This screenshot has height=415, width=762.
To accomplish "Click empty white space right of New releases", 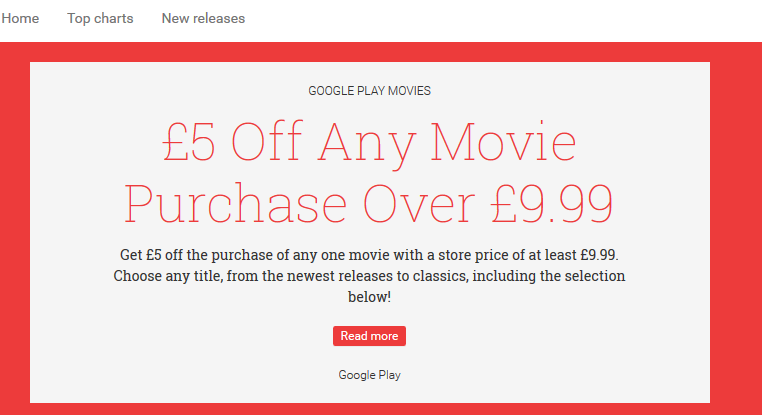I will [x=501, y=19].
